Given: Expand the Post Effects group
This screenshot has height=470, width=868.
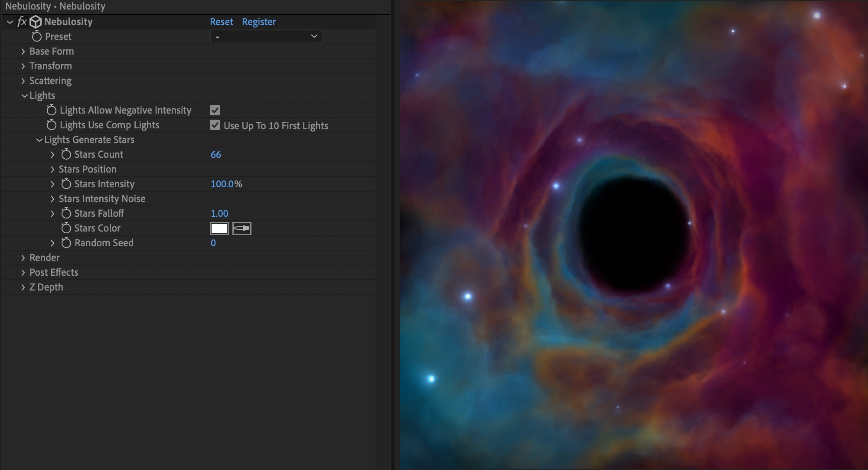Looking at the screenshot, I should [x=23, y=272].
